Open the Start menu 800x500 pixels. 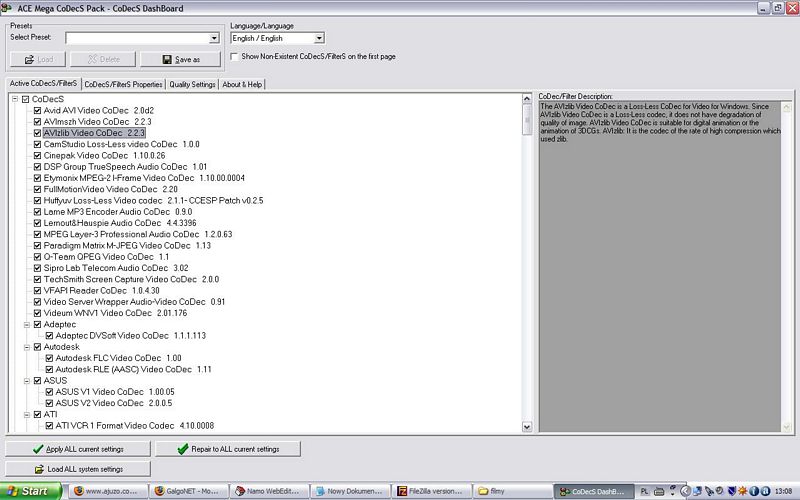(31, 491)
